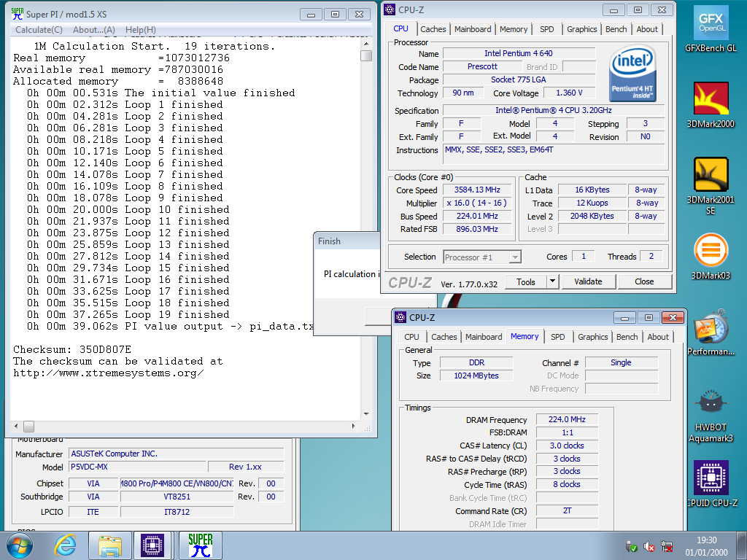Launch 3DMark03 desktop shortcut

711,257
